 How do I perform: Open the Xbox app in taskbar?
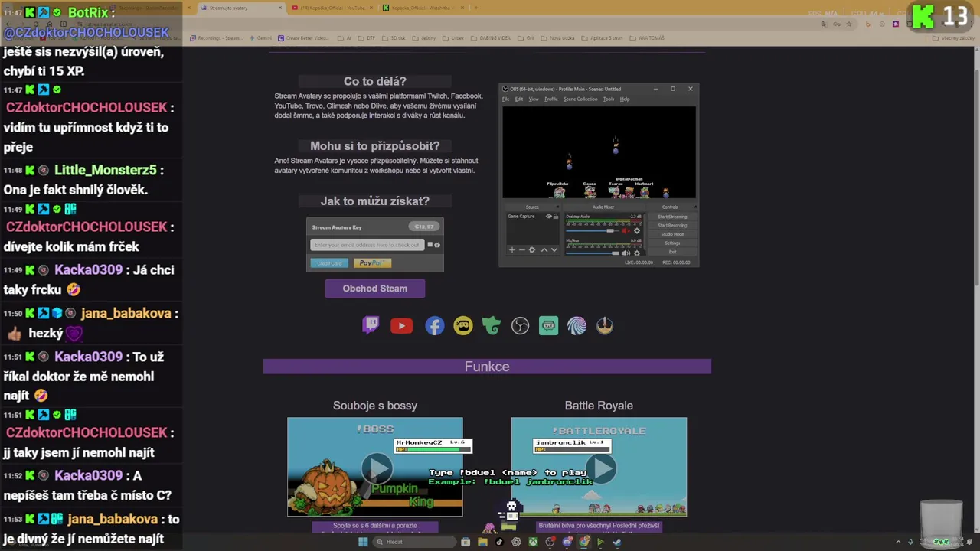point(533,542)
